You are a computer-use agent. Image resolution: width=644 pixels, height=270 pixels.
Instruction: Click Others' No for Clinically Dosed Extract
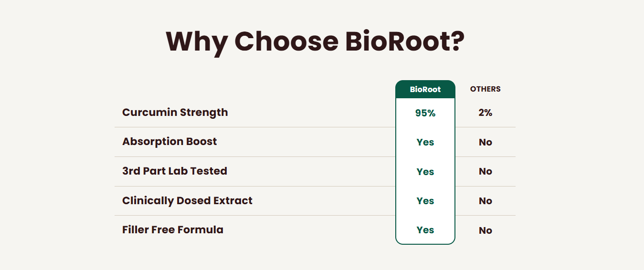tap(486, 201)
